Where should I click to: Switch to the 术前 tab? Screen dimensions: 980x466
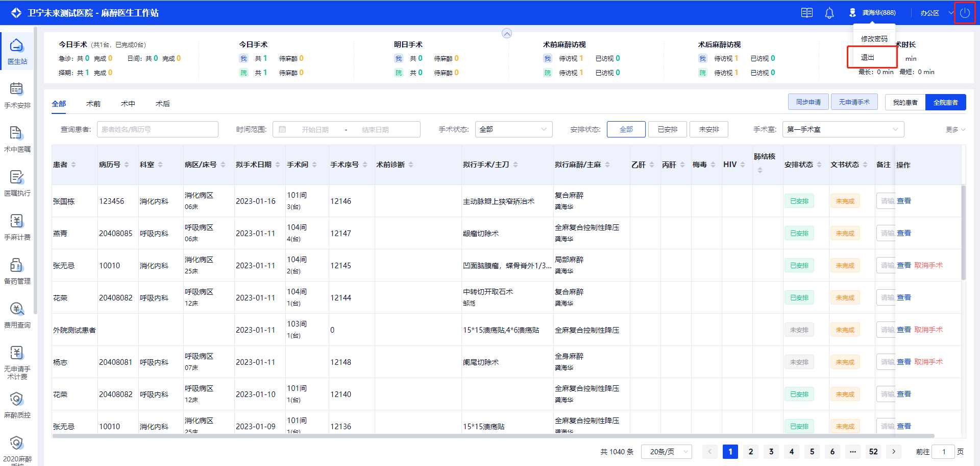coord(93,104)
